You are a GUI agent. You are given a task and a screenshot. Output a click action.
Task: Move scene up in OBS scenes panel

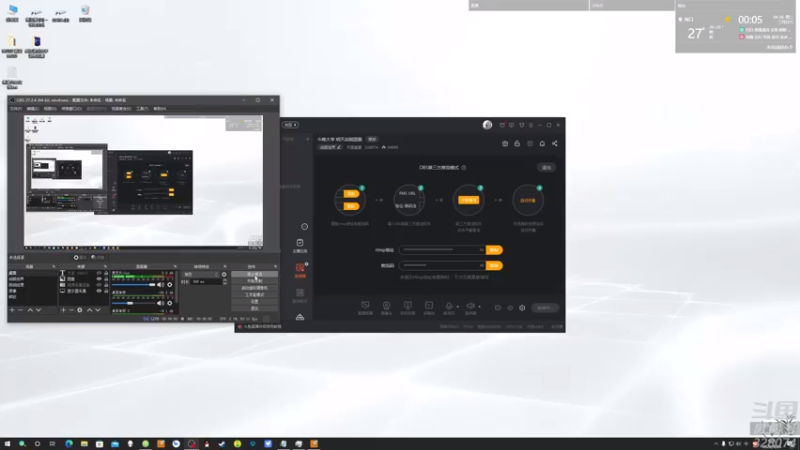pyautogui.click(x=30, y=310)
